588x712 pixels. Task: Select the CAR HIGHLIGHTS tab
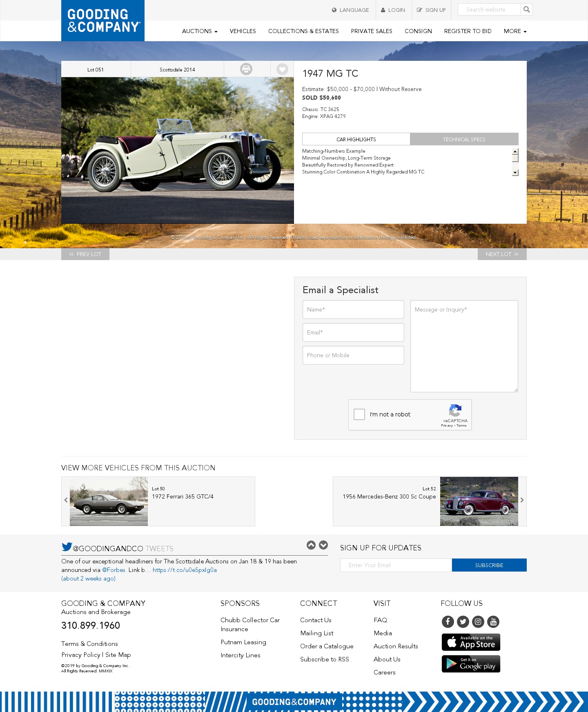356,139
